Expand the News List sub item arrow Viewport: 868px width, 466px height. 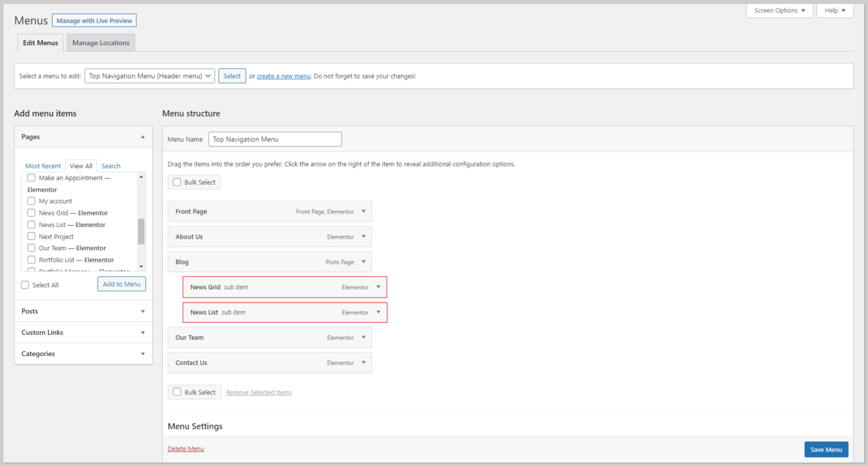[x=378, y=312]
